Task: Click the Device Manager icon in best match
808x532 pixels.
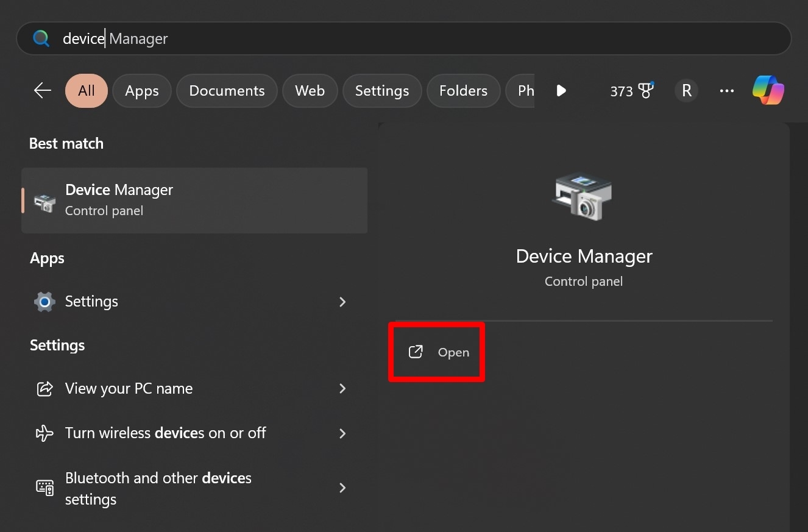Action: [x=45, y=202]
